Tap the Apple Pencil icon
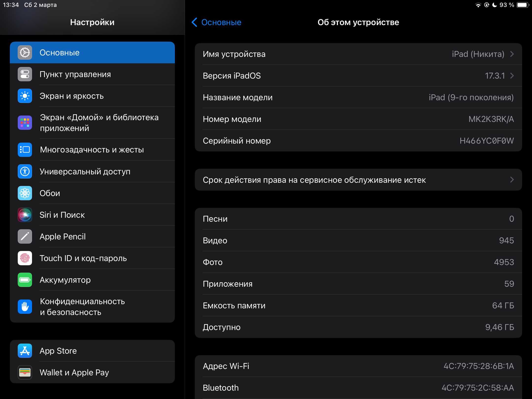532x399 pixels. [x=25, y=236]
